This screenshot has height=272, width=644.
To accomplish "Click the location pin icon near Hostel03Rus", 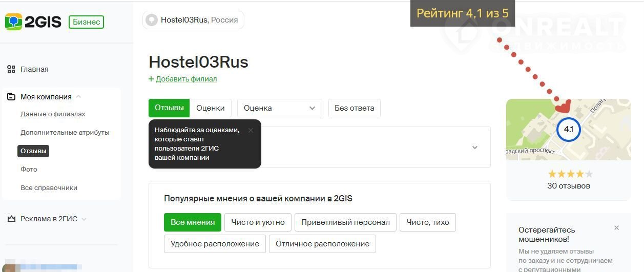I will click(152, 20).
